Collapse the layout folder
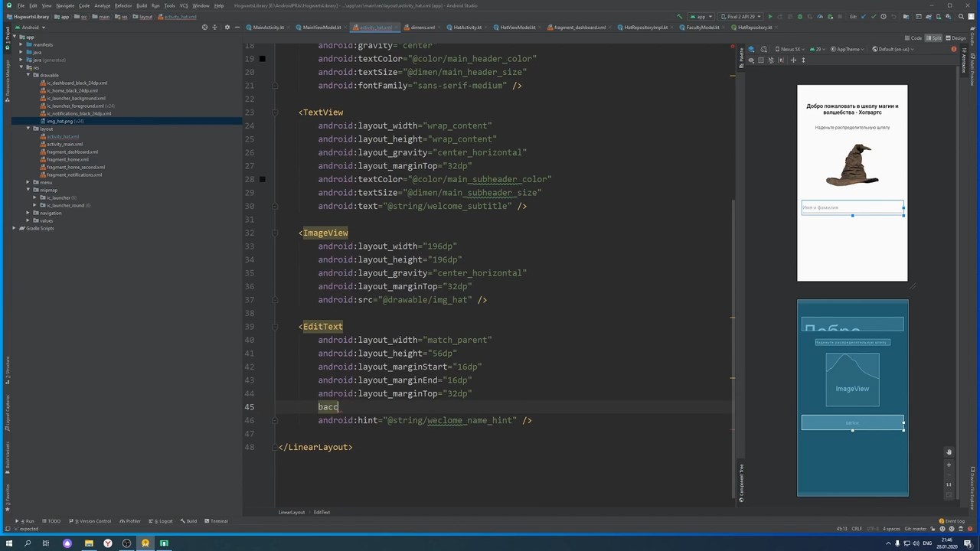 coord(28,129)
